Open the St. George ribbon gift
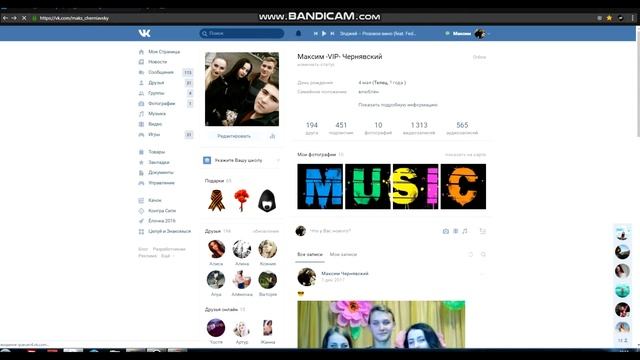 (x=216, y=200)
